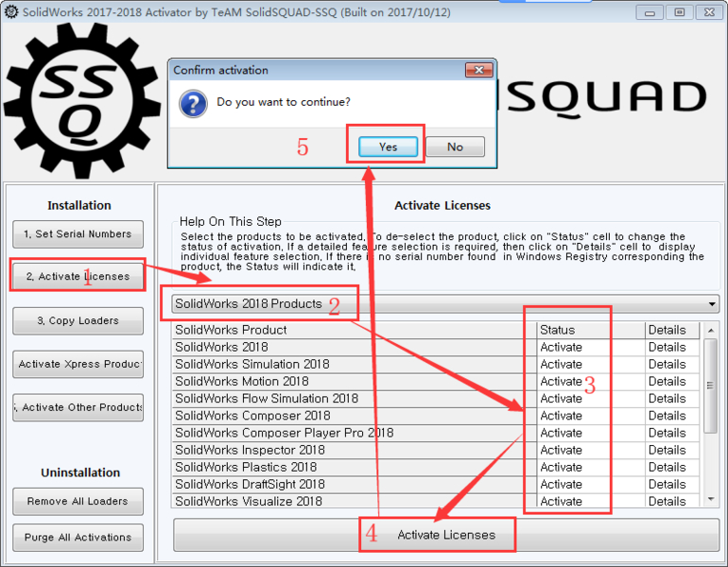
Task: Open Details for SolidWorks 2018
Action: pos(672,347)
